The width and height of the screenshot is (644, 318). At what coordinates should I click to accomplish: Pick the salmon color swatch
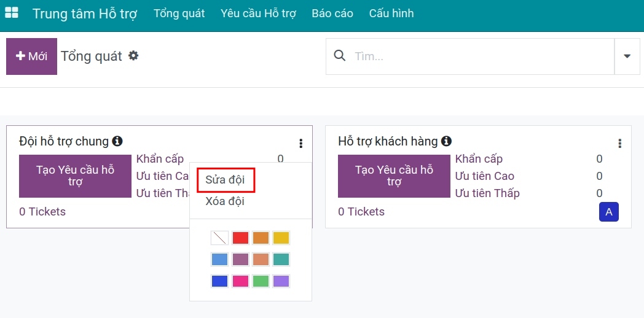[261, 259]
